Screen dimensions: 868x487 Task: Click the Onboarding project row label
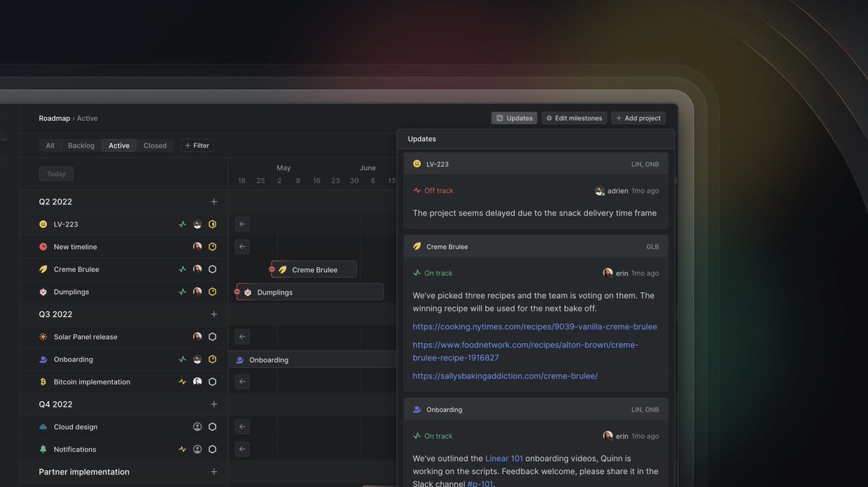pos(73,360)
